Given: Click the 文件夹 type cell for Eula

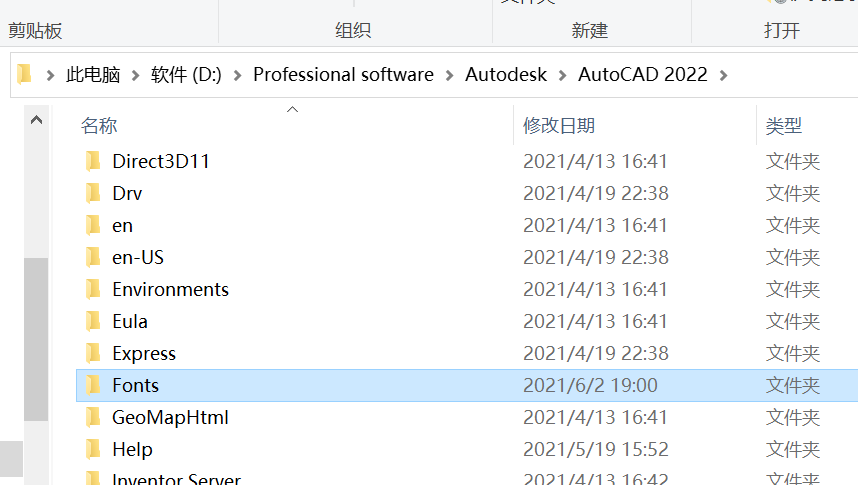Looking at the screenshot, I should (x=793, y=321).
